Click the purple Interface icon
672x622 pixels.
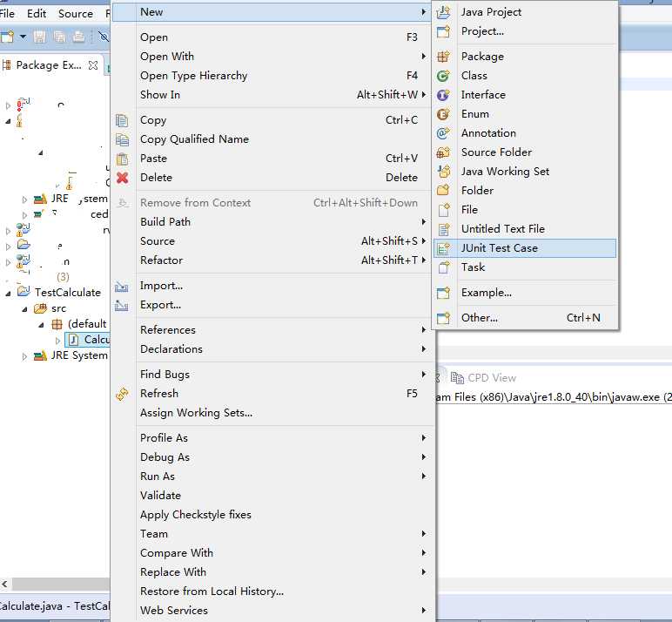pyautogui.click(x=443, y=95)
